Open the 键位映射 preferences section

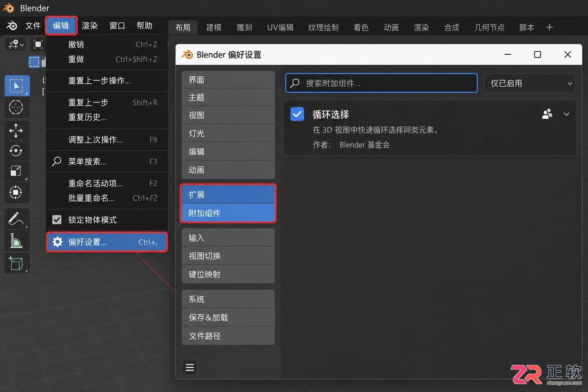coord(228,274)
